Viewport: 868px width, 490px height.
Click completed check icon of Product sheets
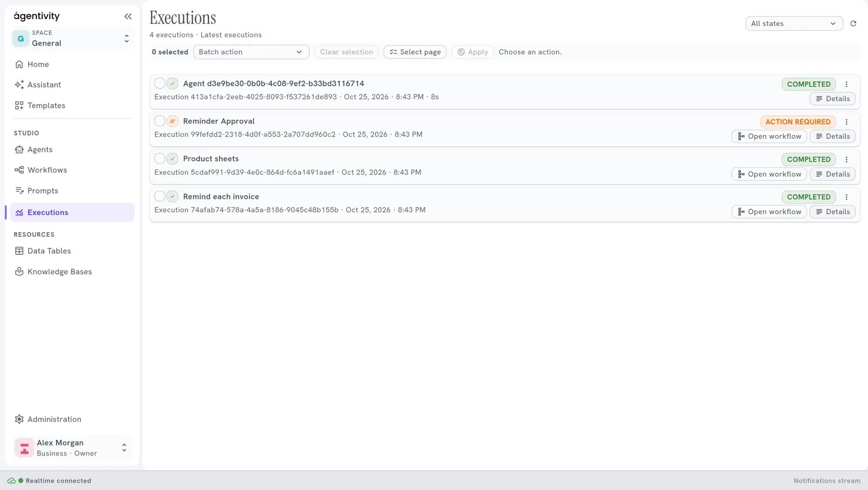173,159
